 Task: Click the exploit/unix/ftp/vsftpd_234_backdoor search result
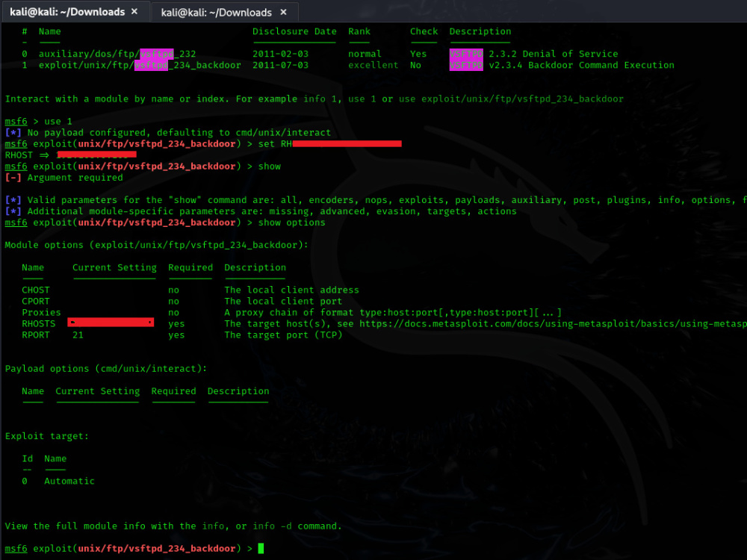coord(140,65)
